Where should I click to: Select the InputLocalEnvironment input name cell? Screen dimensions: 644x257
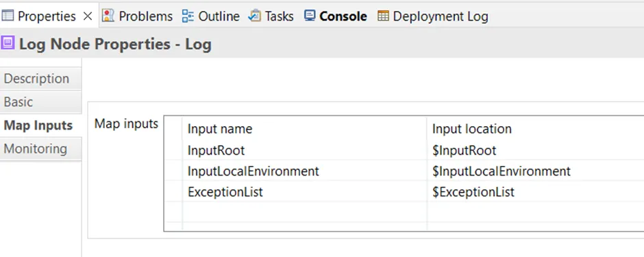[x=304, y=171]
